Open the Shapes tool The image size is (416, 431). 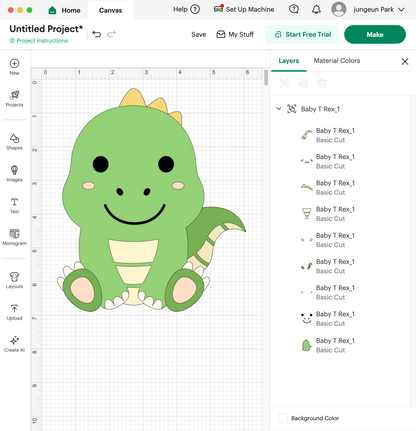[14, 142]
